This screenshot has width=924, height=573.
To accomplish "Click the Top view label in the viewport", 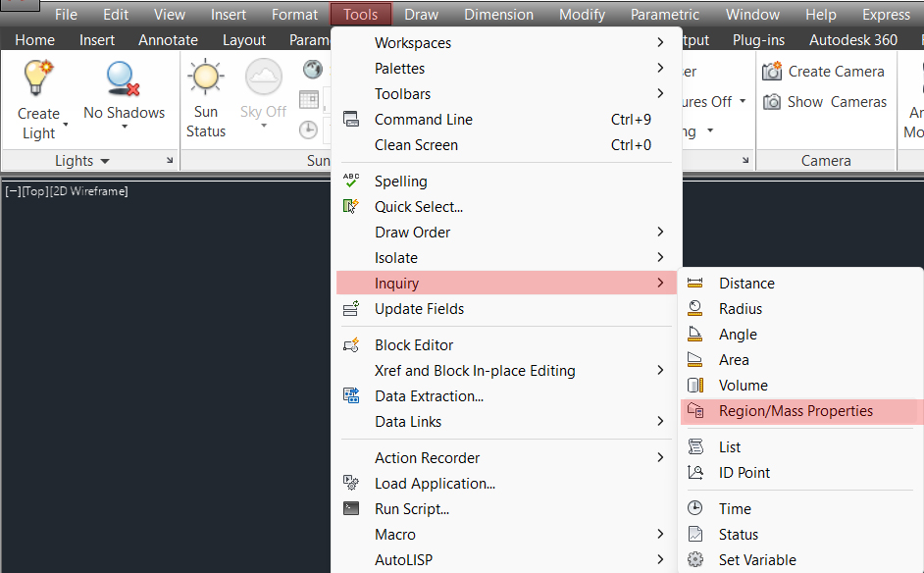I will (35, 191).
